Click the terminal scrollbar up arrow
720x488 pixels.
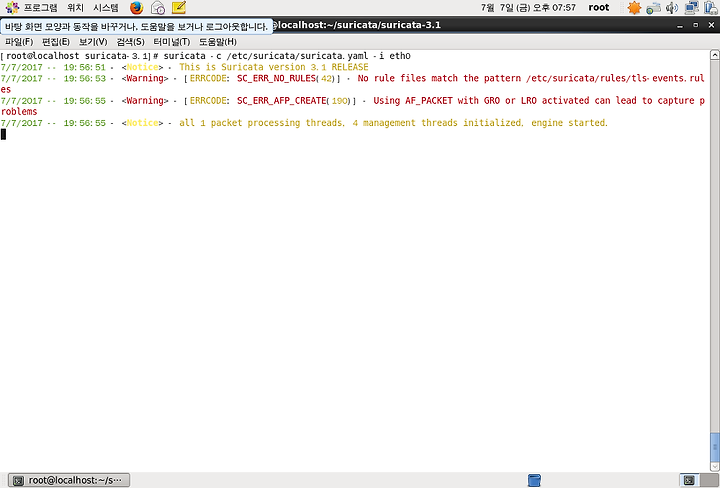tap(714, 55)
